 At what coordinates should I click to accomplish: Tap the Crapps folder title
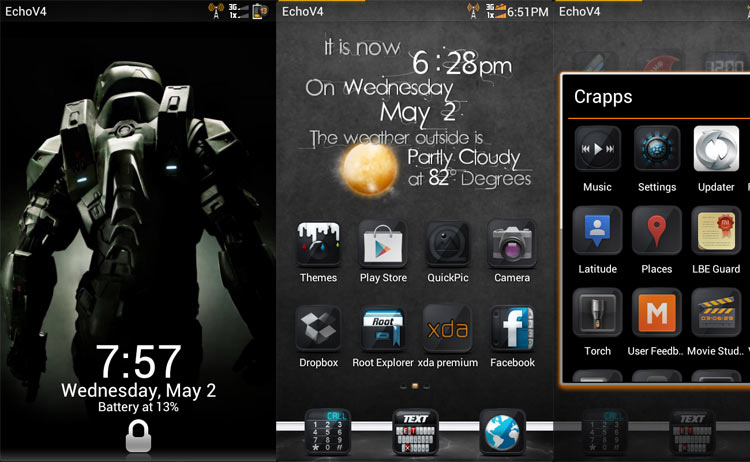click(x=603, y=97)
